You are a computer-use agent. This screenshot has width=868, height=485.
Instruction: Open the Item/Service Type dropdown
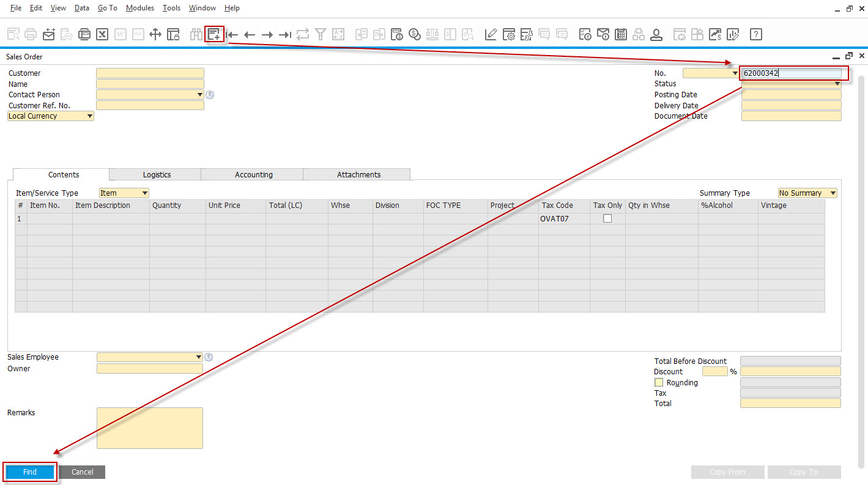(x=124, y=193)
